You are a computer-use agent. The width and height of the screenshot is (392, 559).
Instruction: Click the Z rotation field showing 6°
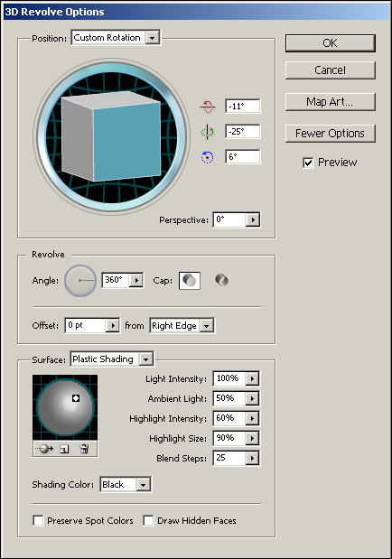coord(243,157)
